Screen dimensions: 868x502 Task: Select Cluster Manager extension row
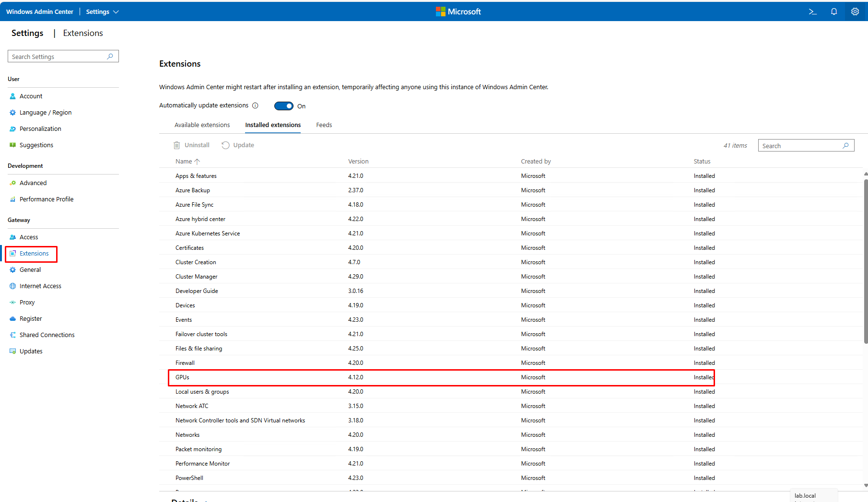point(511,277)
